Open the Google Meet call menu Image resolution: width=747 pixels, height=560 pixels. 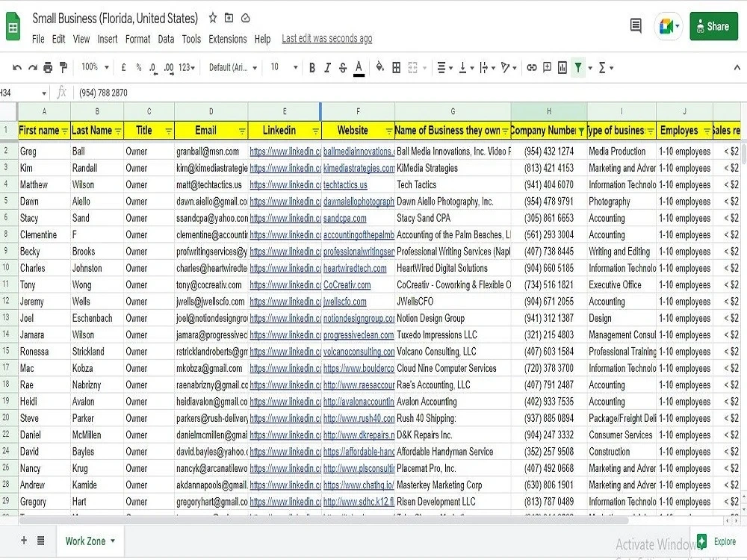pos(669,26)
